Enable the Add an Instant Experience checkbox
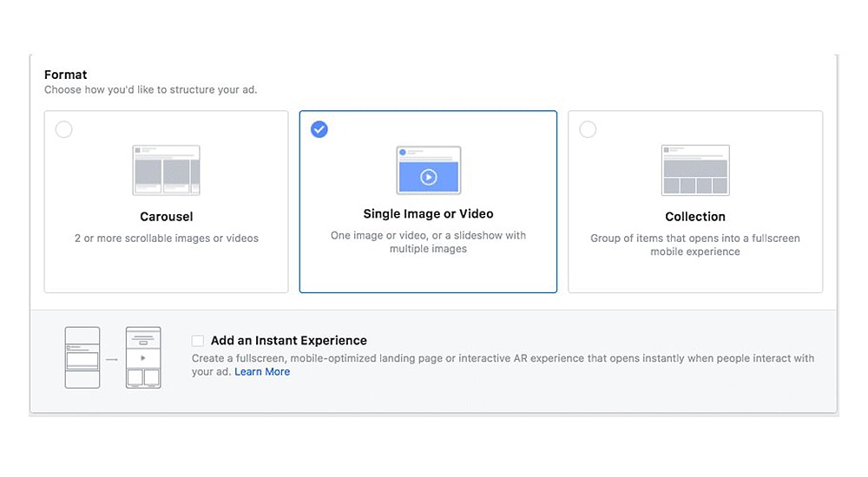This screenshot has width=868, height=477. (x=198, y=341)
